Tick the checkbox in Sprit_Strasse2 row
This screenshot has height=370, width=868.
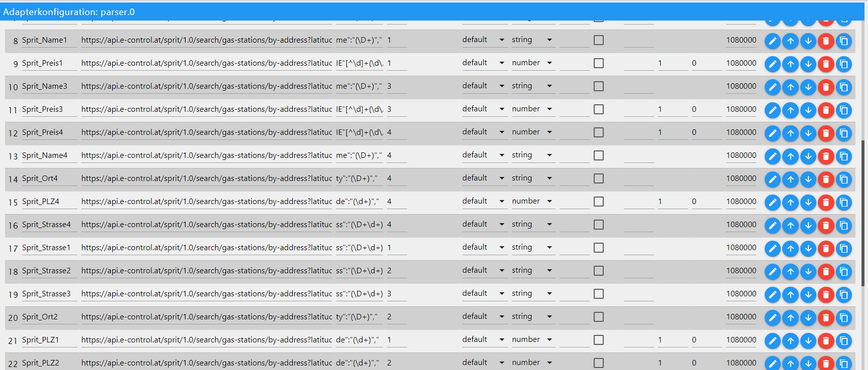coord(599,271)
